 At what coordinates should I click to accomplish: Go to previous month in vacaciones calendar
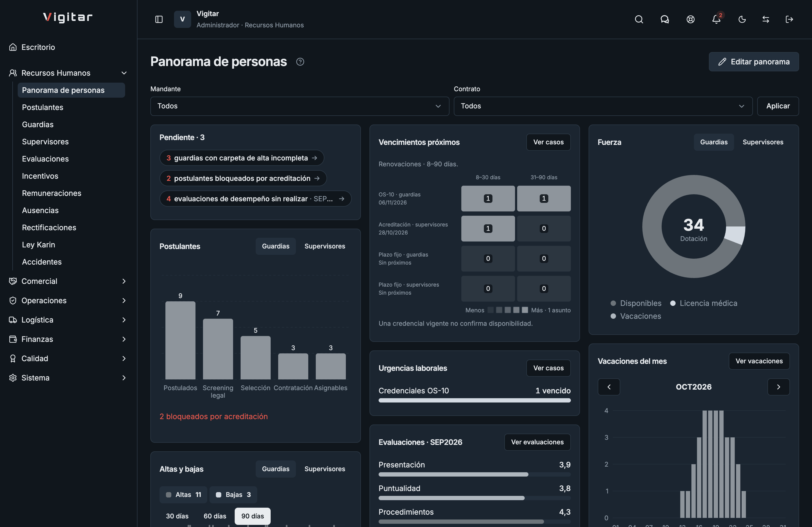pyautogui.click(x=609, y=387)
